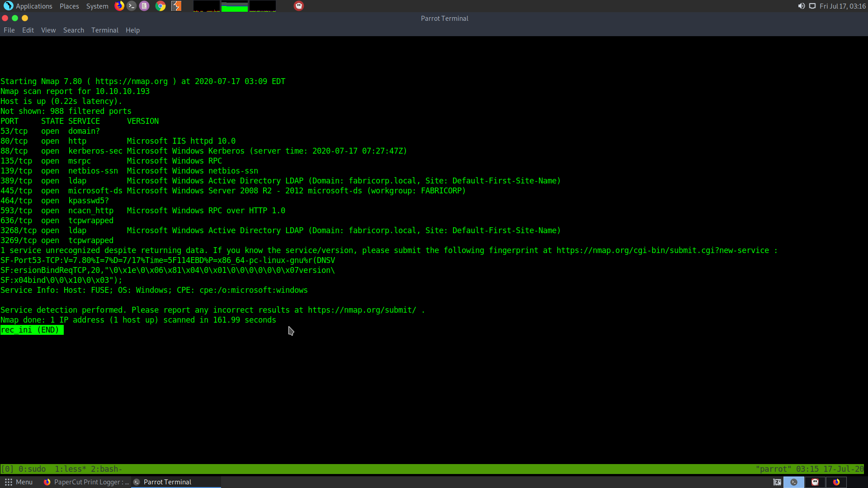Image resolution: width=868 pixels, height=488 pixels.
Task: Click the sleep indicator icon in the bottom panel
Action: click(777, 482)
